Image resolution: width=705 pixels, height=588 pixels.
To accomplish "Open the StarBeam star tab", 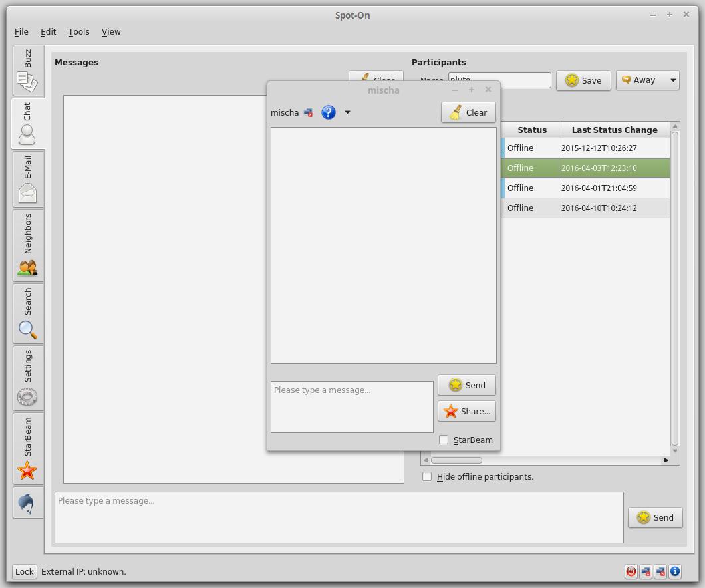I will point(27,449).
